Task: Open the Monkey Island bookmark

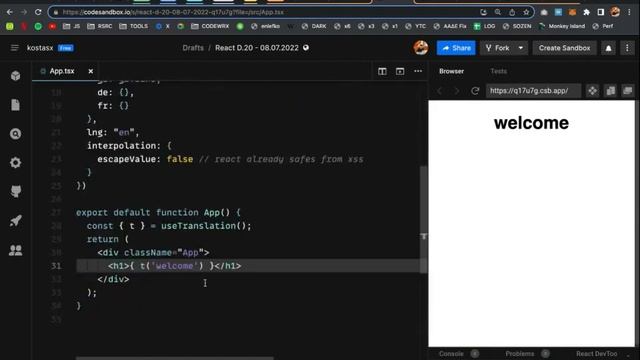Action: click(x=562, y=26)
